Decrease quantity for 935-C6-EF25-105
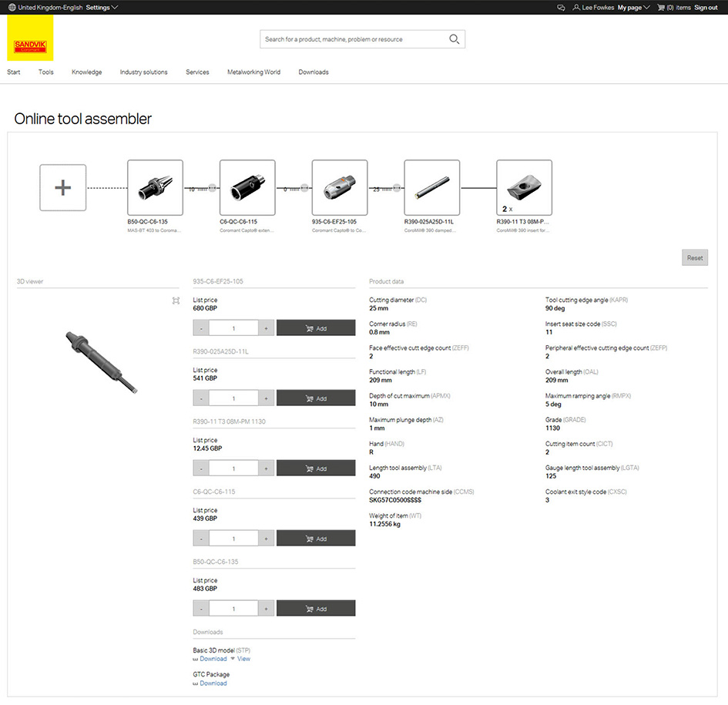This screenshot has width=728, height=705. point(201,328)
